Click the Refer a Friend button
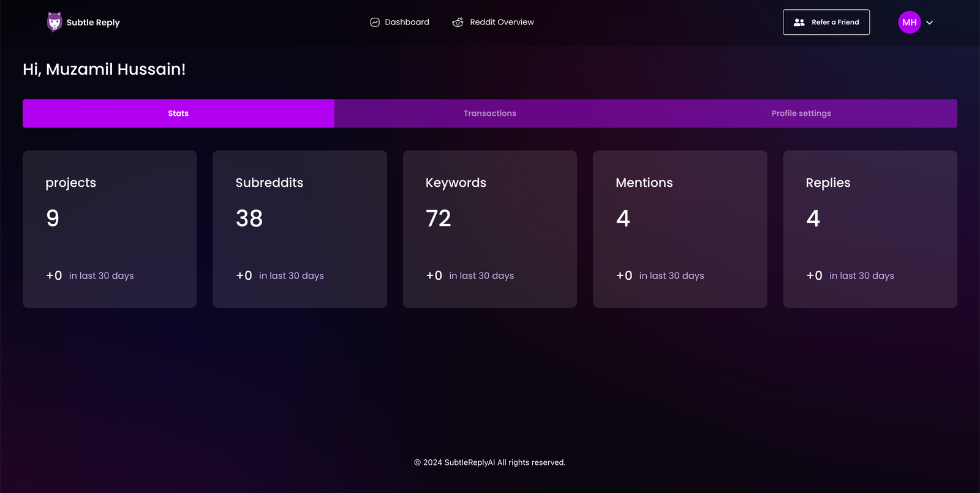 [826, 22]
